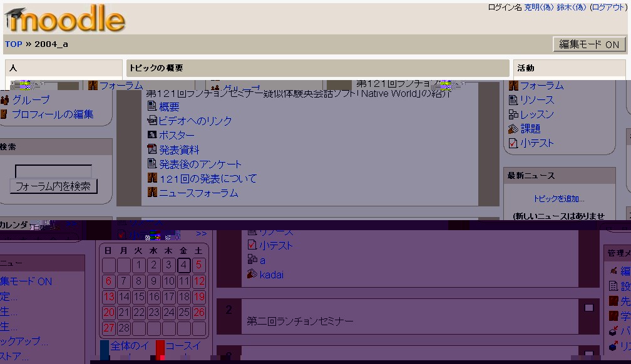Screen dimensions: 631x364
Task: Open the 発表資料 document icon
Action: [151, 149]
